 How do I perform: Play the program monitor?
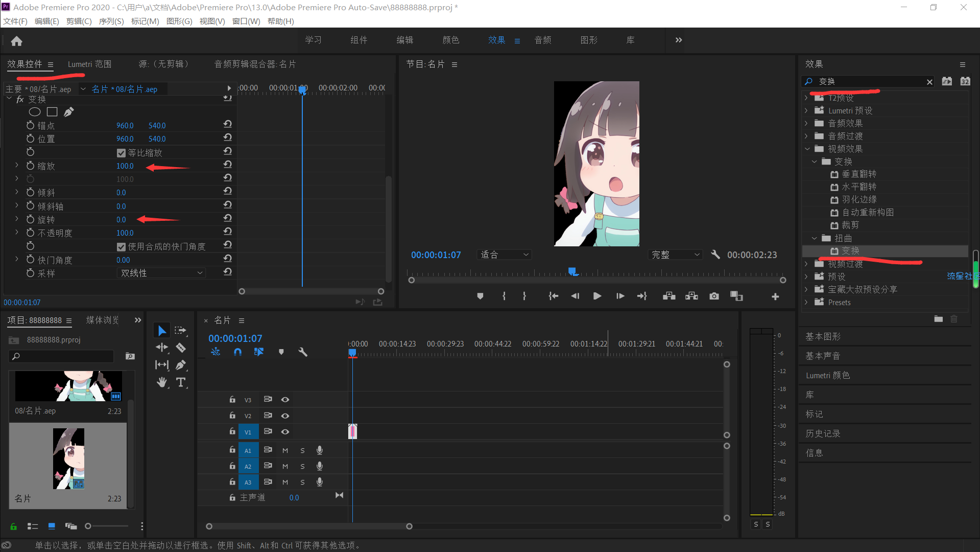pyautogui.click(x=597, y=296)
